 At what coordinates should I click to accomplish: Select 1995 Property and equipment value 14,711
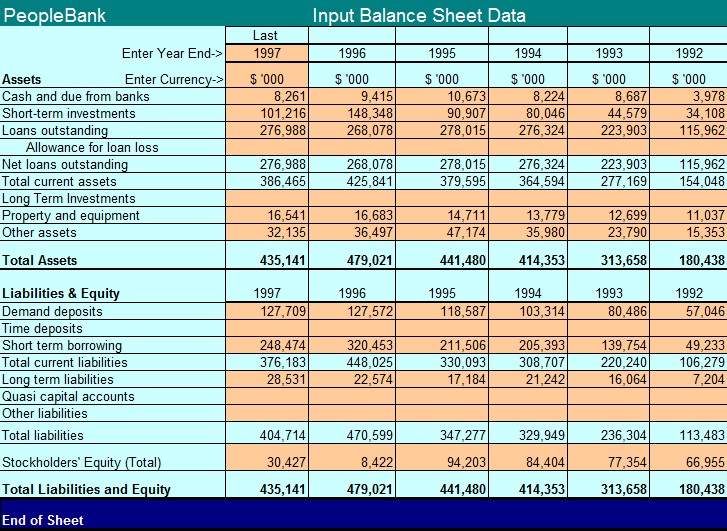(x=440, y=216)
